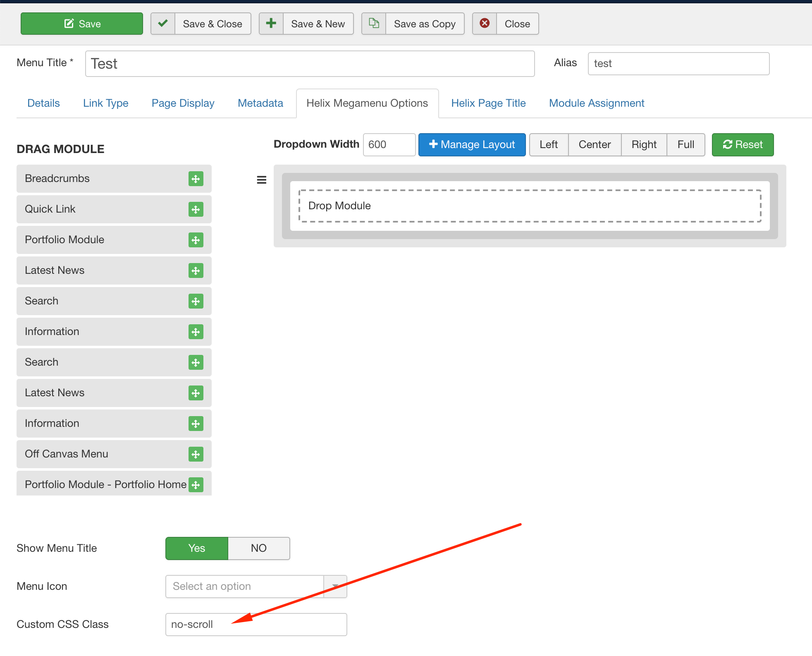The image size is (812, 656).
Task: Click the drag handle on Portfolio Module
Action: click(196, 240)
